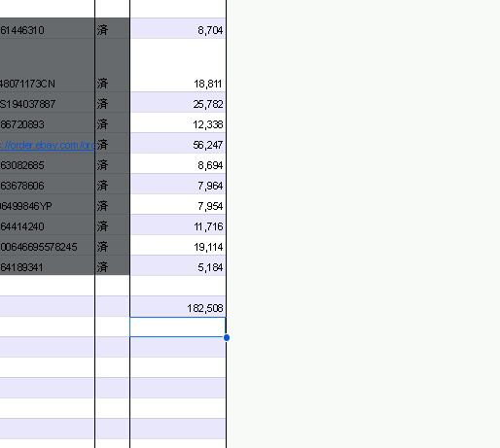
Task: Select the cell with value 12,338
Action: tap(178, 124)
